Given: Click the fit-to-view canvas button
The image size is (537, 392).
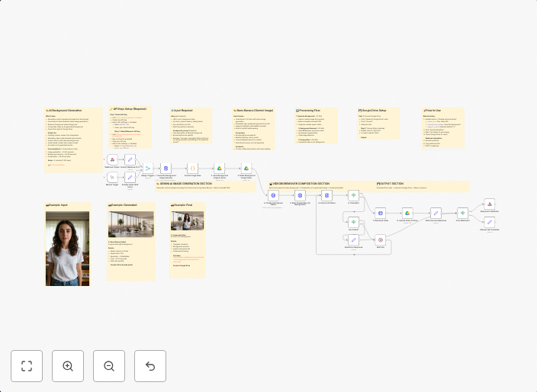Looking at the screenshot, I should pyautogui.click(x=27, y=366).
